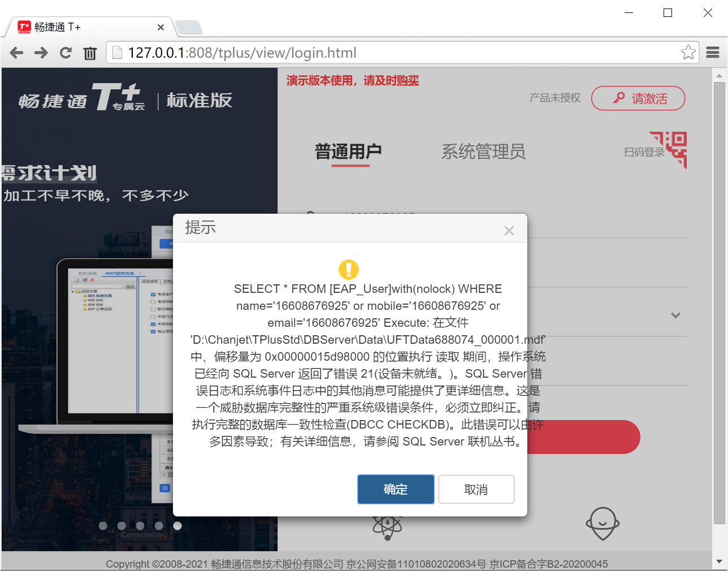Click the page scrollbar down arrow
This screenshot has width=728, height=571.
pos(719,561)
